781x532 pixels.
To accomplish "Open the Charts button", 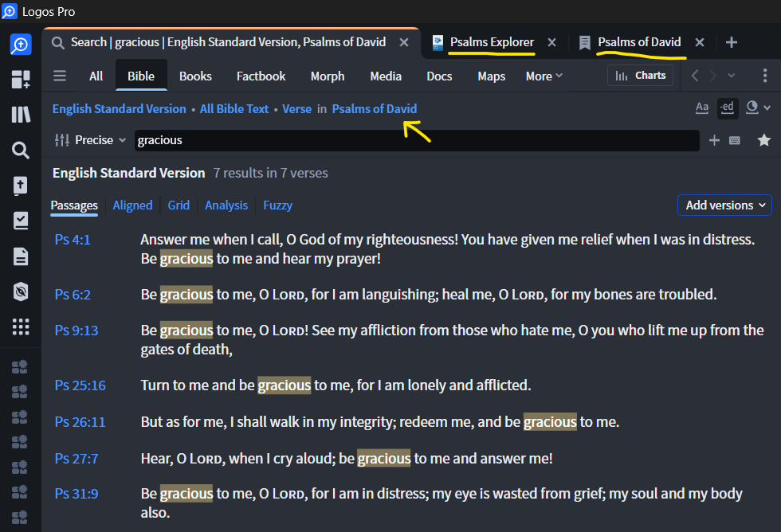I will tap(640, 76).
